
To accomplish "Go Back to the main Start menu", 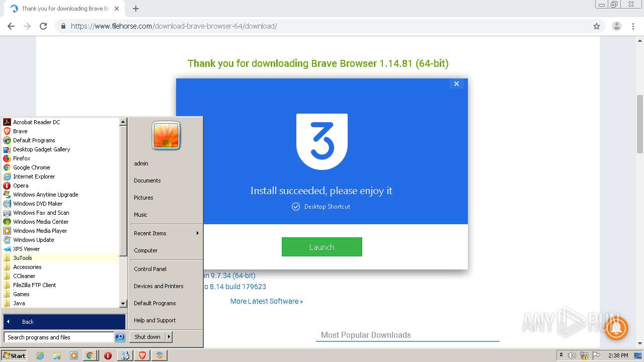I will click(64, 322).
